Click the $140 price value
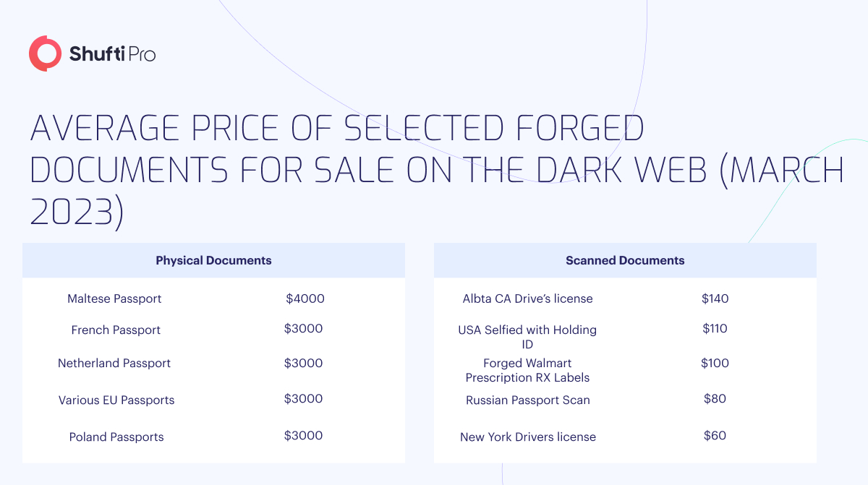 (x=715, y=299)
